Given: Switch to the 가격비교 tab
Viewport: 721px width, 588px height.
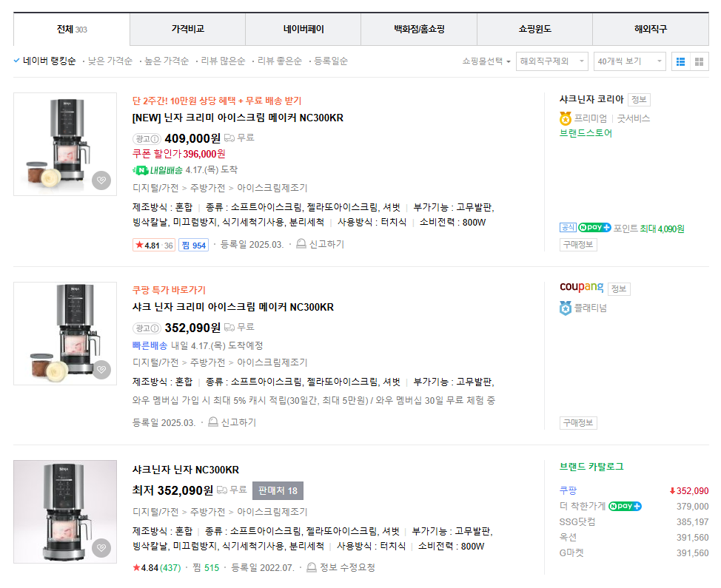Looking at the screenshot, I should coord(187,29).
